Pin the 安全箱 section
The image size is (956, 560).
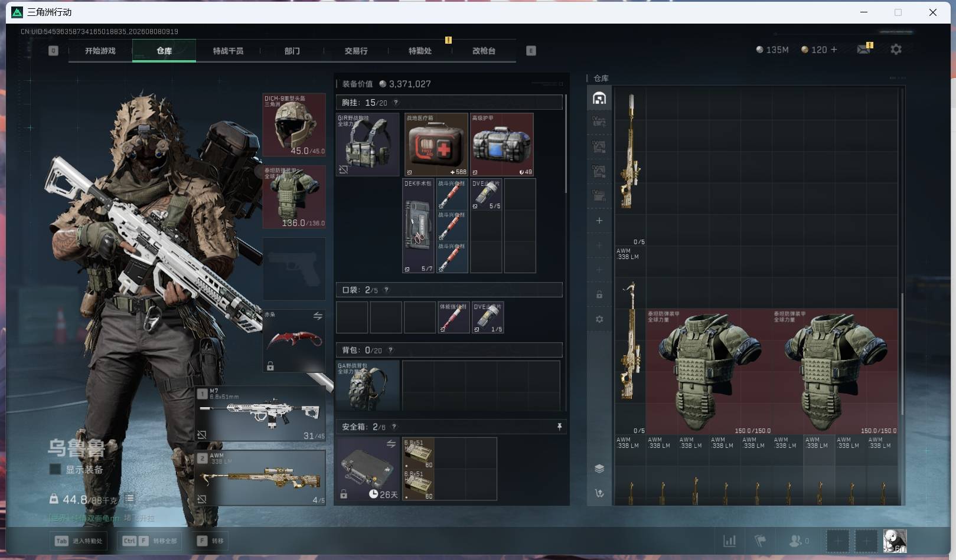click(x=559, y=427)
